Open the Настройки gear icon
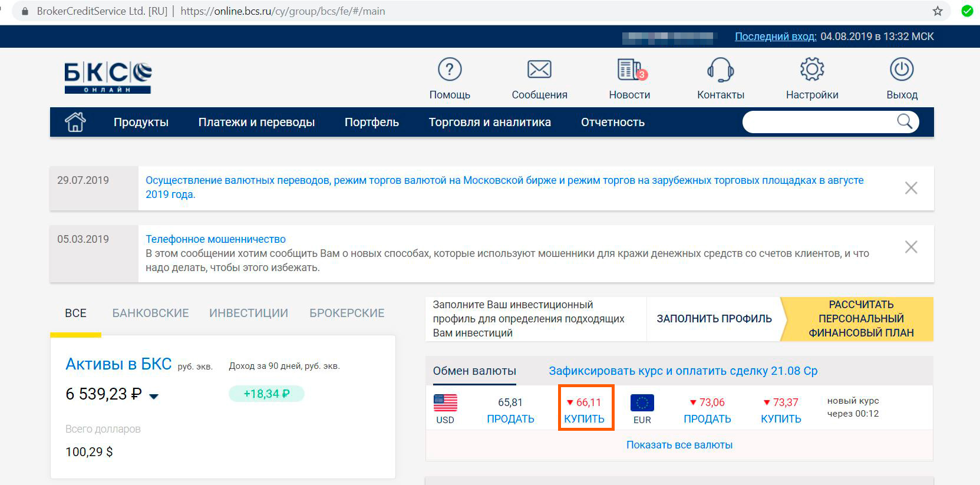 [812, 70]
